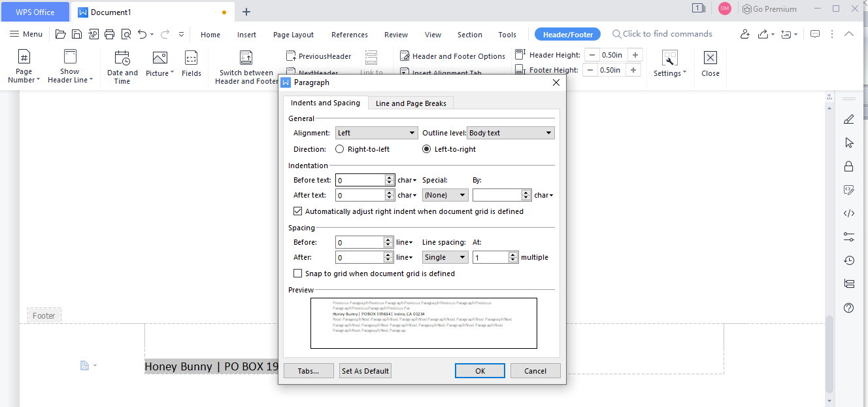This screenshot has width=868, height=407.
Task: Click the Date and Time icon
Action: click(122, 58)
